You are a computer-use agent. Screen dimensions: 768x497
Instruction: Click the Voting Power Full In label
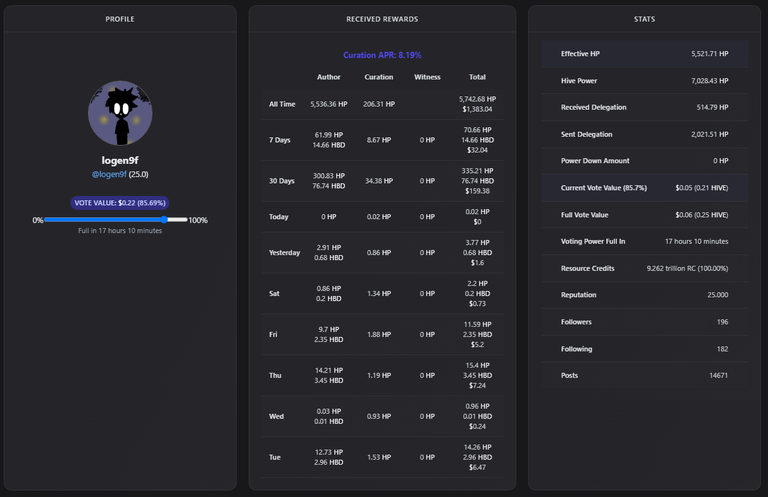pos(593,241)
